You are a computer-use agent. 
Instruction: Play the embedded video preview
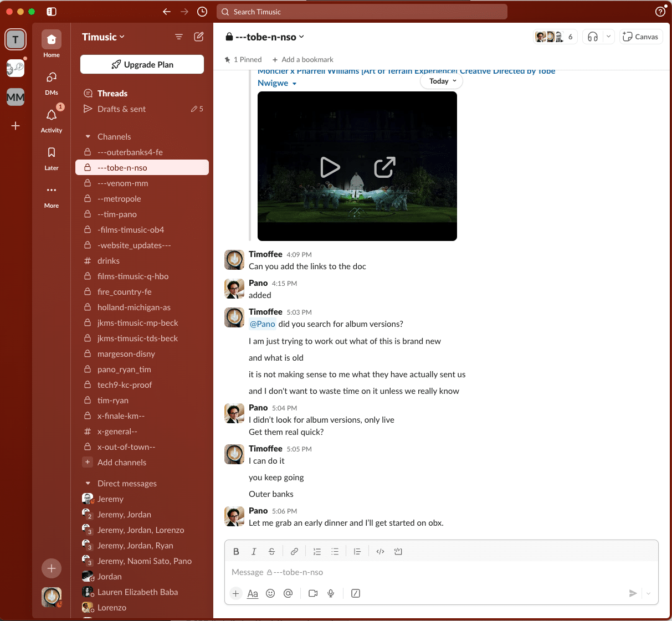click(x=330, y=167)
